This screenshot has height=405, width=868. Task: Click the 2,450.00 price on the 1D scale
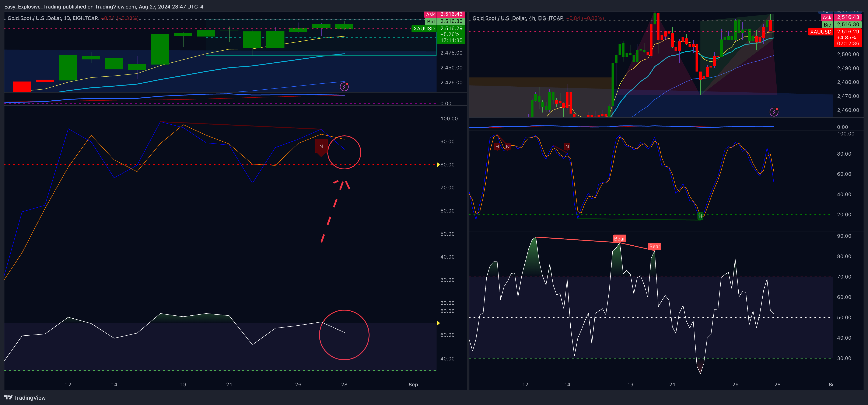point(451,68)
